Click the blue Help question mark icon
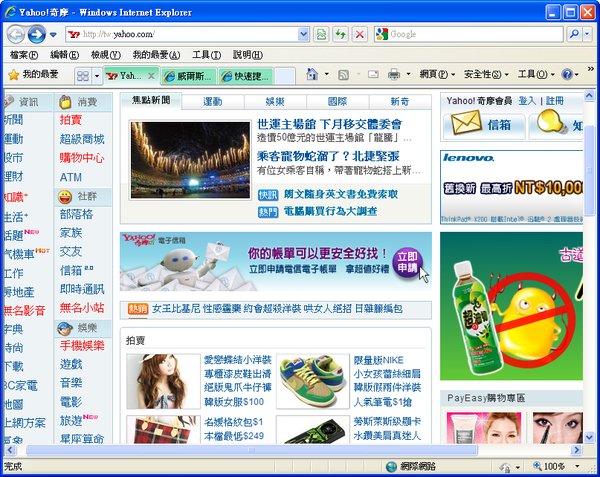 [567, 74]
